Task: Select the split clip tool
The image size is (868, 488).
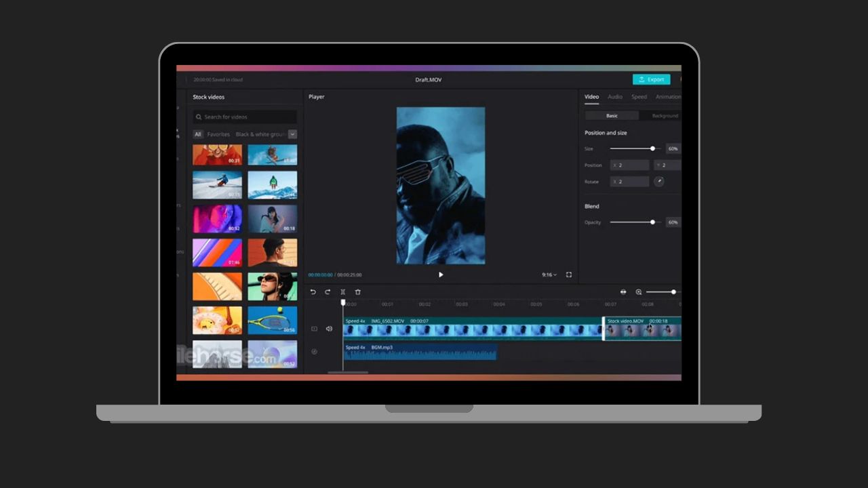Action: click(342, 292)
